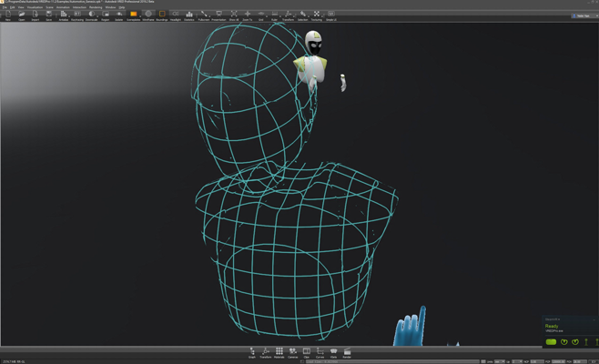Toggle the Grid toolbar icon

261,15
